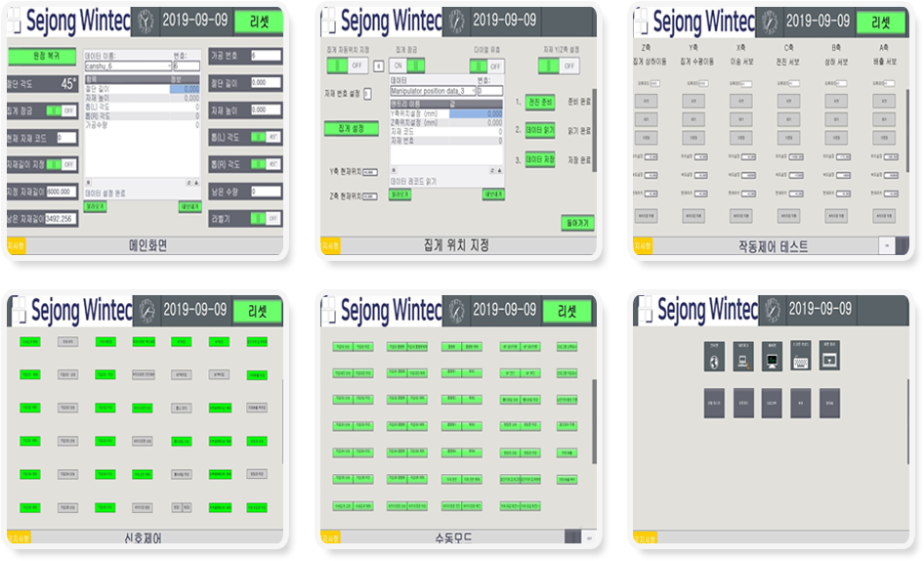Image resolution: width=924 pixels, height=561 pixels.
Task: Click the 데이터 읽기 step 2 button
Action: tap(540, 130)
